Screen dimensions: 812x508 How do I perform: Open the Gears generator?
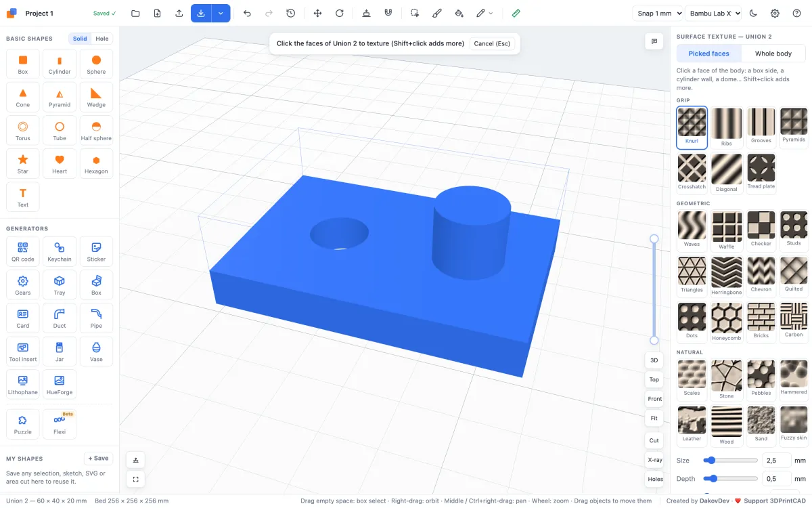23,284
